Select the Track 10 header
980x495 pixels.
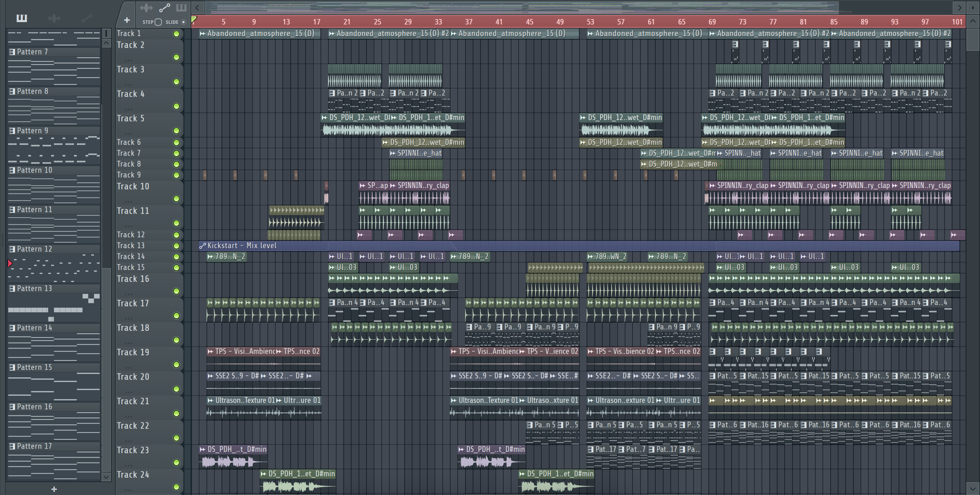[x=149, y=192]
